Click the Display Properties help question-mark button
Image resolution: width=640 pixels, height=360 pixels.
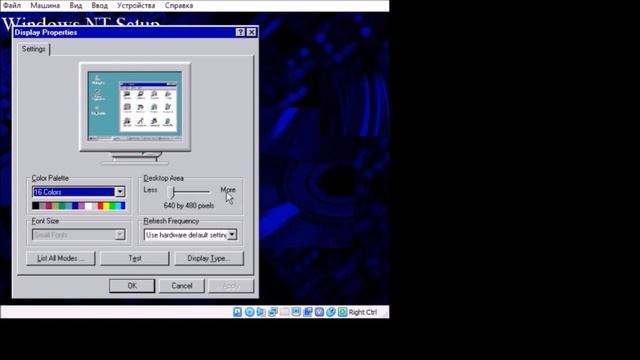click(240, 32)
